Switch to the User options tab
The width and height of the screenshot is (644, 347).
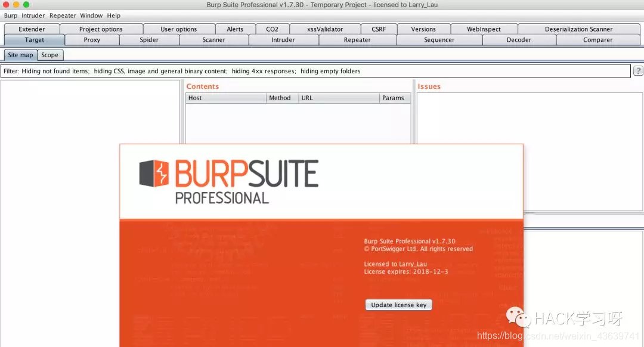[179, 29]
